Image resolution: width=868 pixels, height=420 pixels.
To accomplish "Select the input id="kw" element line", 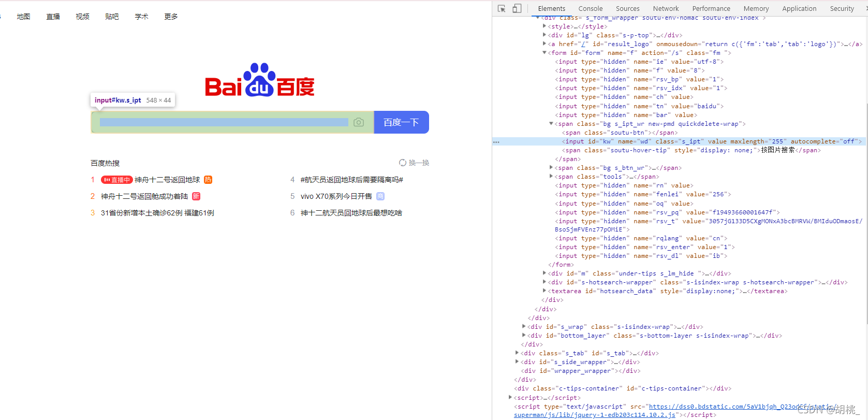I will click(680, 141).
